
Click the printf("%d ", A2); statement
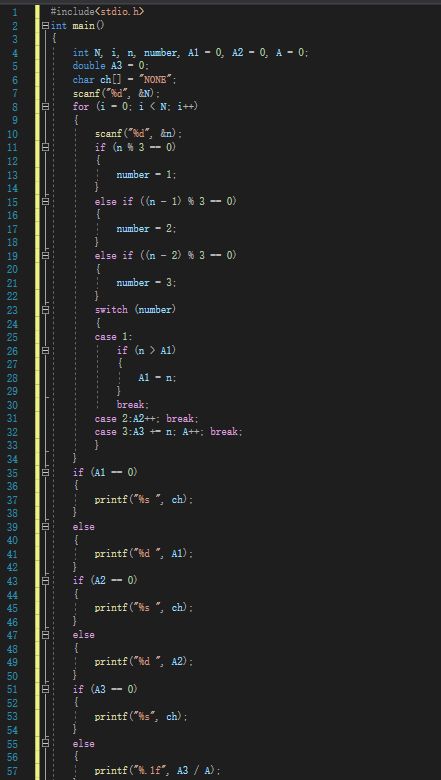(144, 662)
